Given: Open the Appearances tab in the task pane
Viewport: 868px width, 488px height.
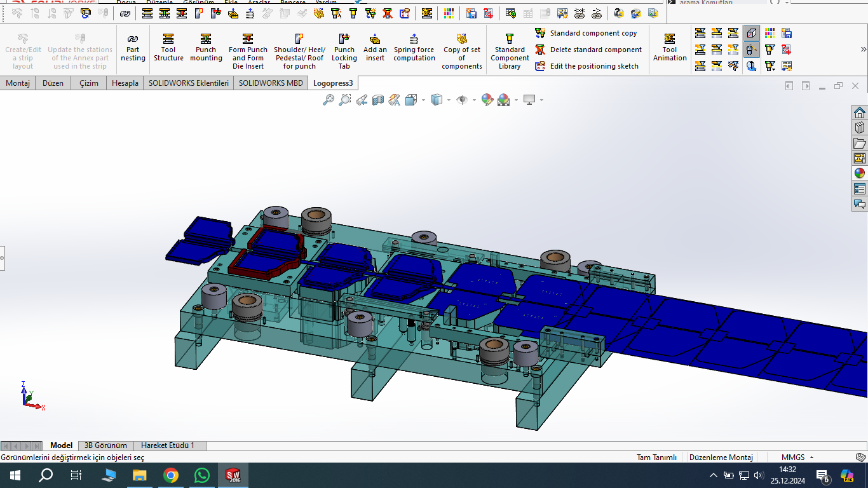Looking at the screenshot, I should tap(859, 173).
